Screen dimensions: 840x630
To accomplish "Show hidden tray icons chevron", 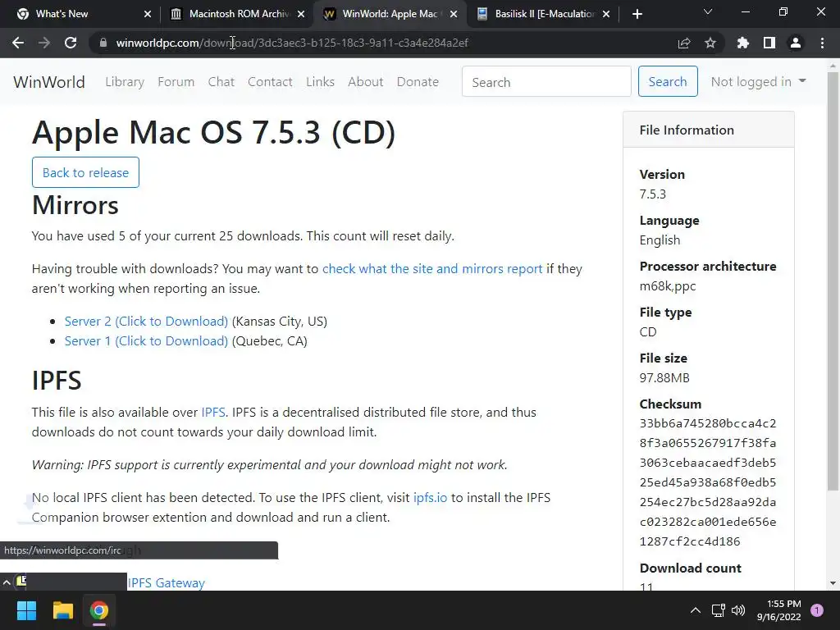I will (x=696, y=610).
